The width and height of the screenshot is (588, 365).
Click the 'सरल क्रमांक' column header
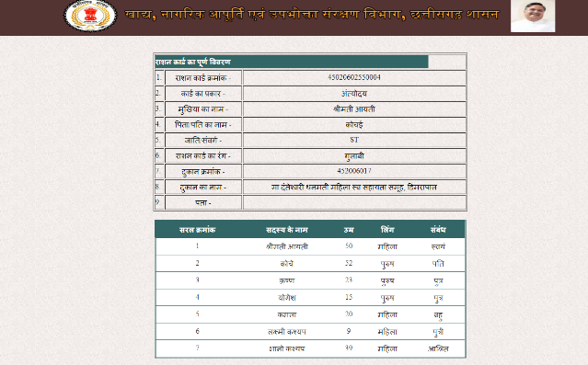(197, 230)
